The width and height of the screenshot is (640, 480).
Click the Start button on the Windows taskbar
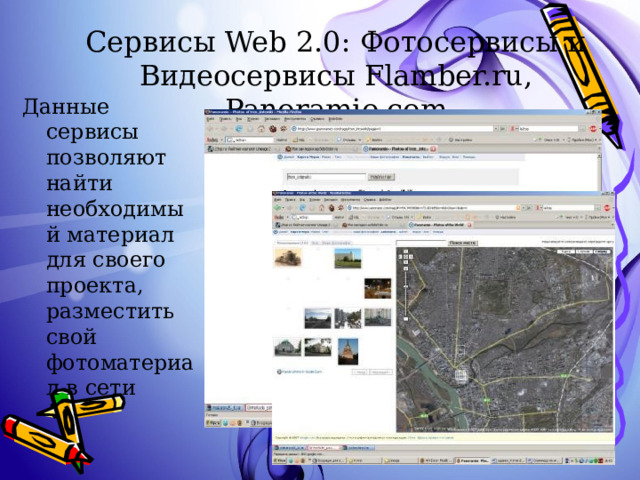pyautogui.click(x=280, y=460)
